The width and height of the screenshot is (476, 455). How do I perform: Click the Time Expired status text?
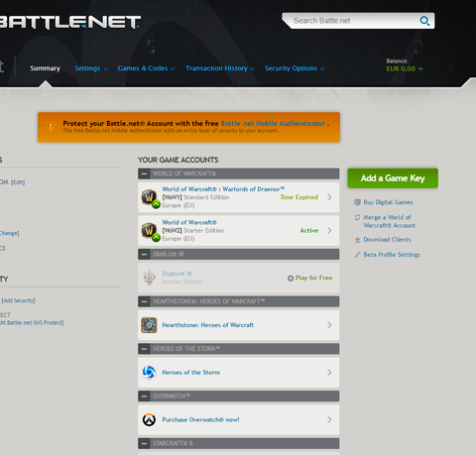(298, 197)
